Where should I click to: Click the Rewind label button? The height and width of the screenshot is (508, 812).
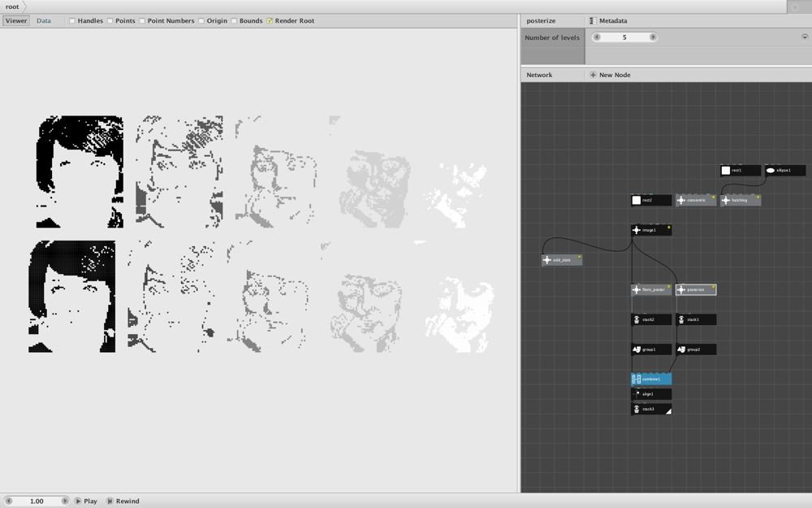pyautogui.click(x=127, y=501)
